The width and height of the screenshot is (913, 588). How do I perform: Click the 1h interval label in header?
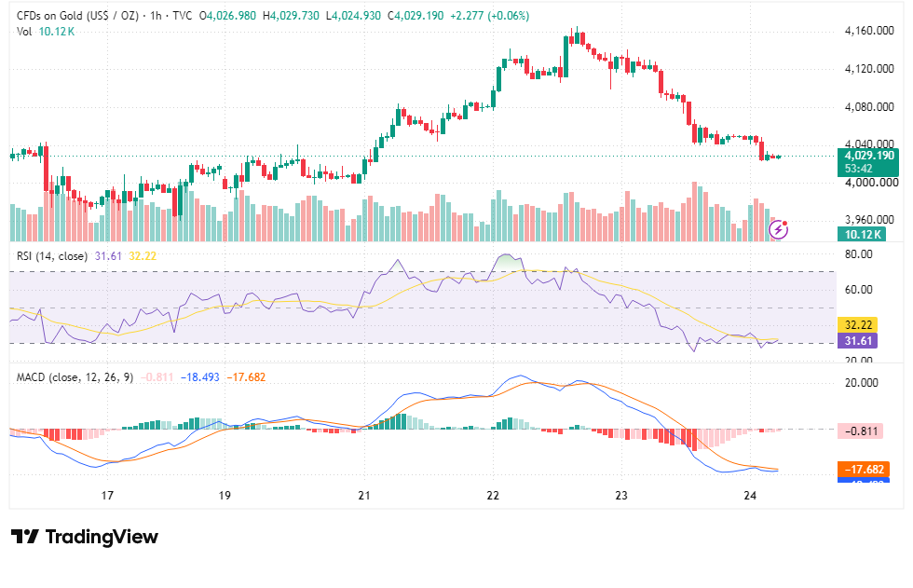(156, 16)
